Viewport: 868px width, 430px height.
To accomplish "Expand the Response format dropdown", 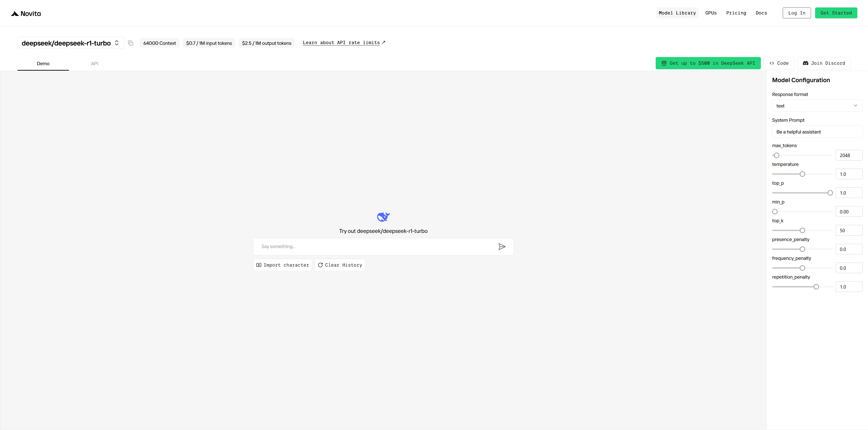I will 817,105.
